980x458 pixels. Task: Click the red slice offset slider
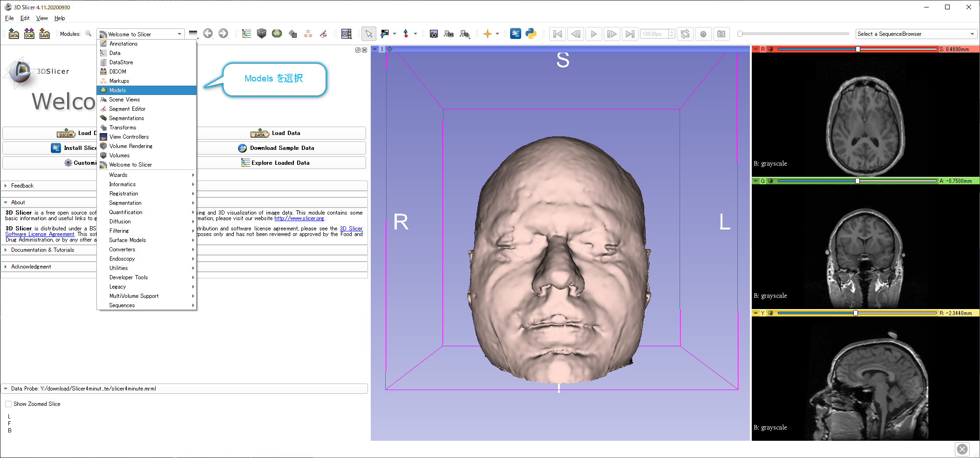click(857, 49)
